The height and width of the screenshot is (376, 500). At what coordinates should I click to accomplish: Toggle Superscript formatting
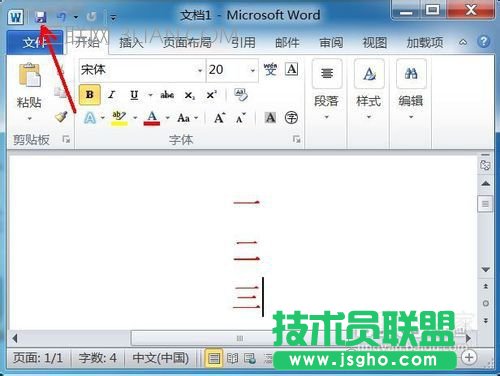pyautogui.click(x=211, y=95)
